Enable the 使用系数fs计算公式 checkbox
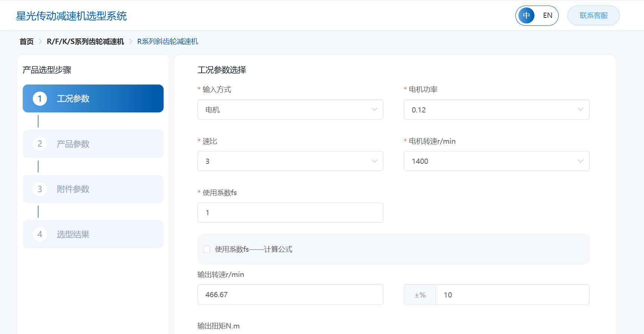 tap(206, 249)
